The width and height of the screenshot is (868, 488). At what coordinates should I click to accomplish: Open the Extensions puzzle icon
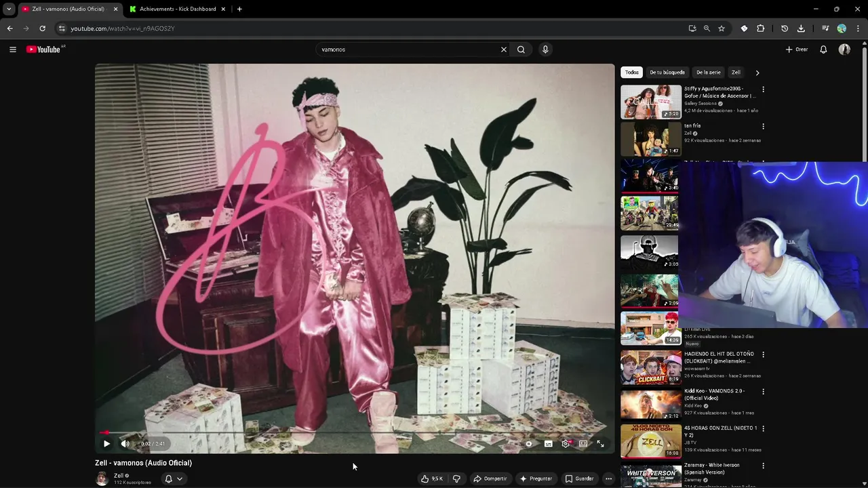coord(760,28)
